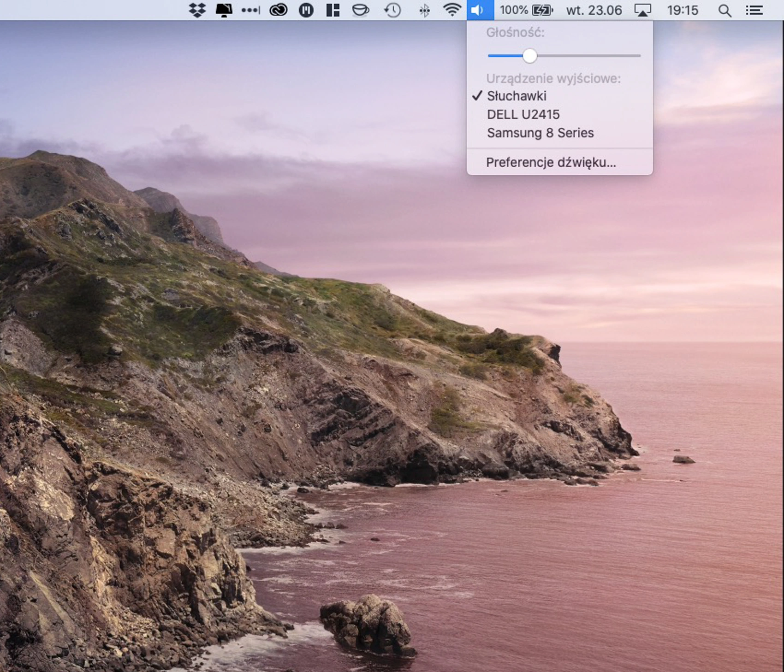Image resolution: width=784 pixels, height=672 pixels.
Task: Click the Bluetooth menu bar icon
Action: [425, 10]
